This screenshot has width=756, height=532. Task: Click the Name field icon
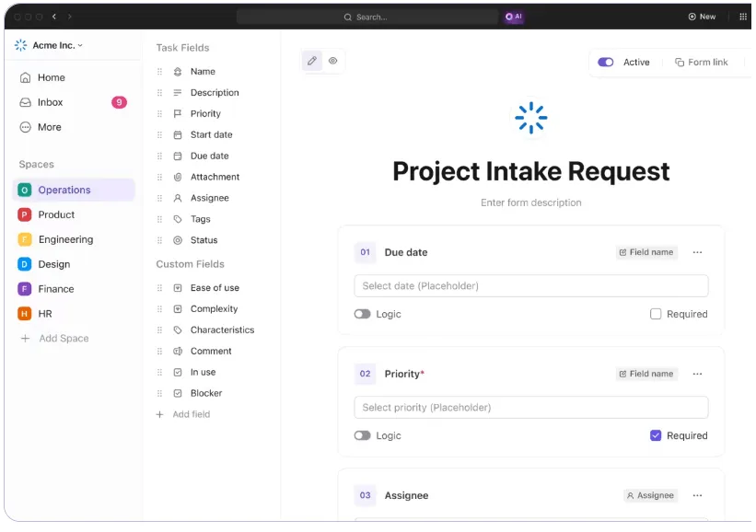point(178,72)
